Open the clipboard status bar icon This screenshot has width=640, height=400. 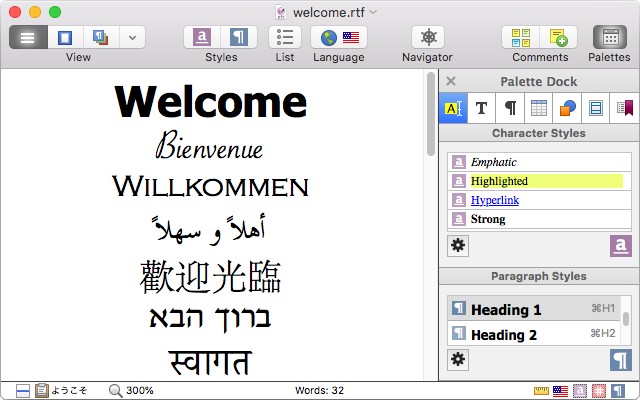(x=41, y=390)
